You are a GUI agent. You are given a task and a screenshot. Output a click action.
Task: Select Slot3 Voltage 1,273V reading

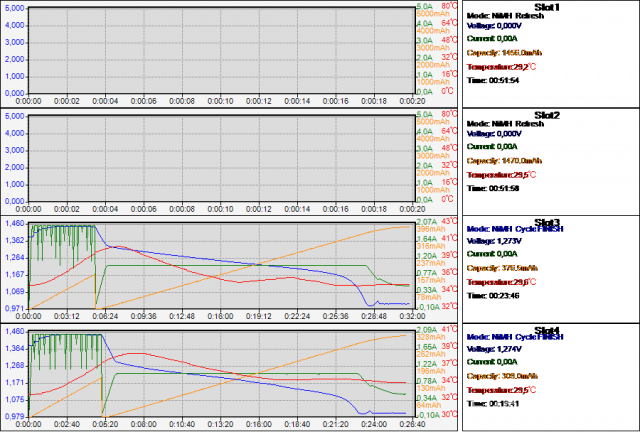494,241
